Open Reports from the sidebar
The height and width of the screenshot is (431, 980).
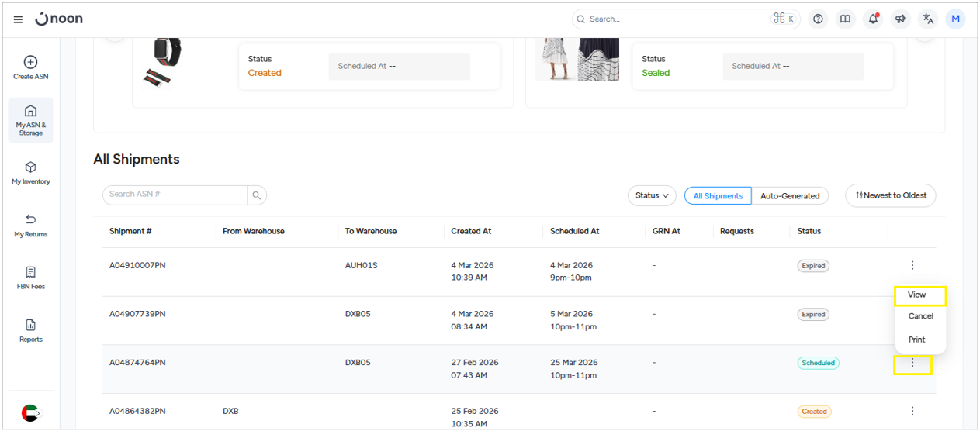tap(30, 331)
